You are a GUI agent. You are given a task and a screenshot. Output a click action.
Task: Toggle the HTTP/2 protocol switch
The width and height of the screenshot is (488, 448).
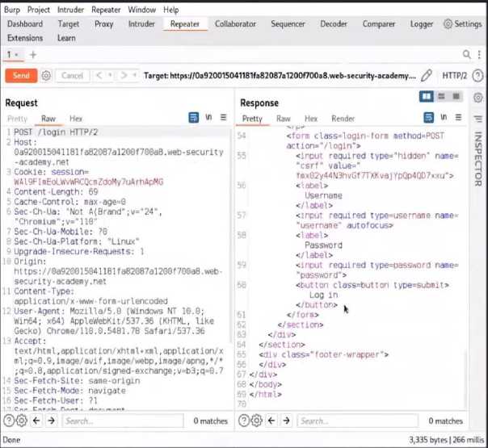tap(454, 75)
